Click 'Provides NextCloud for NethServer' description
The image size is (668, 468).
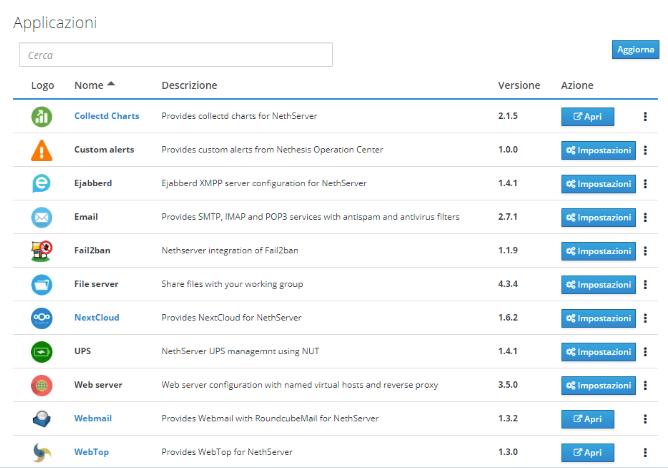pyautogui.click(x=231, y=318)
